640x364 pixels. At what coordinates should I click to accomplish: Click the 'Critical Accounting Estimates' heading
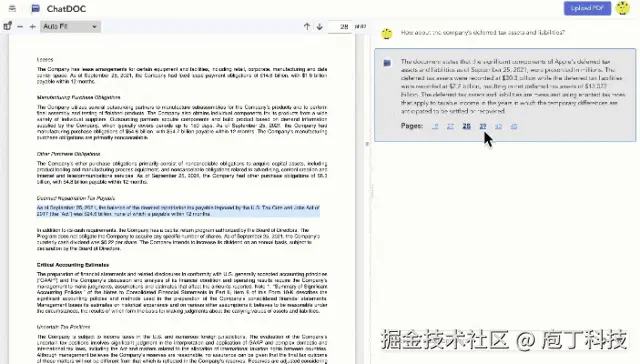73,265
